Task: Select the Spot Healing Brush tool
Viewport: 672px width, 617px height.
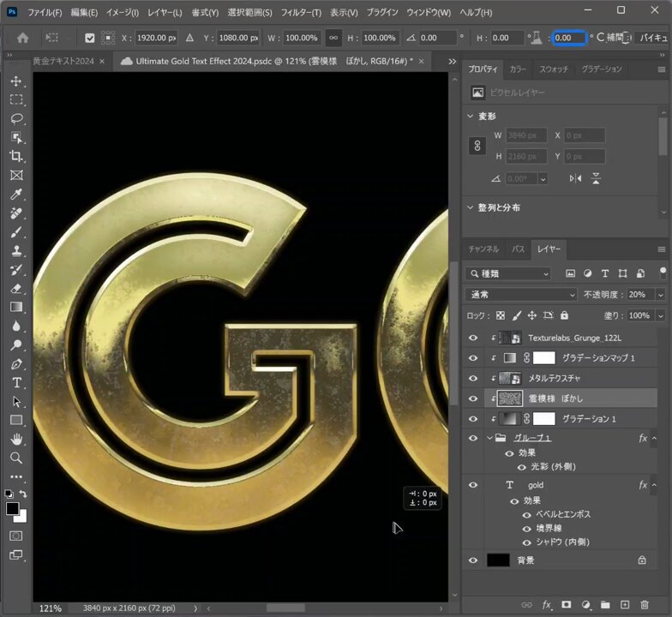Action: [x=16, y=213]
